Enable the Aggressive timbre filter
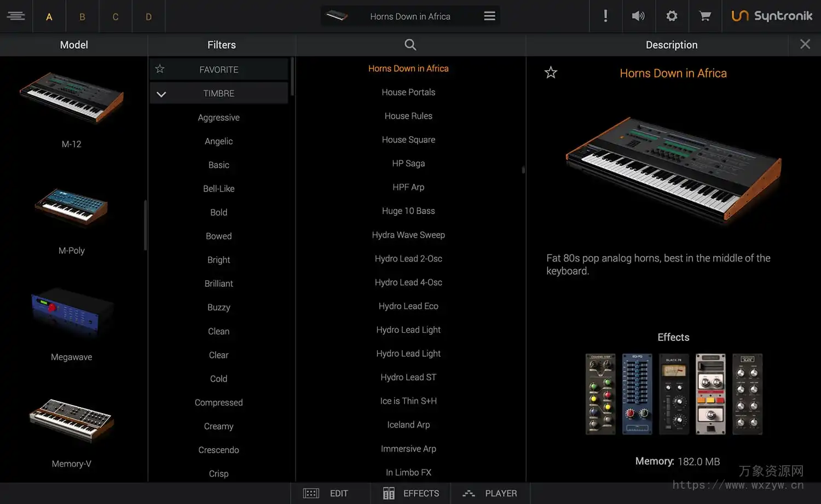The width and height of the screenshot is (821, 504). click(x=218, y=117)
